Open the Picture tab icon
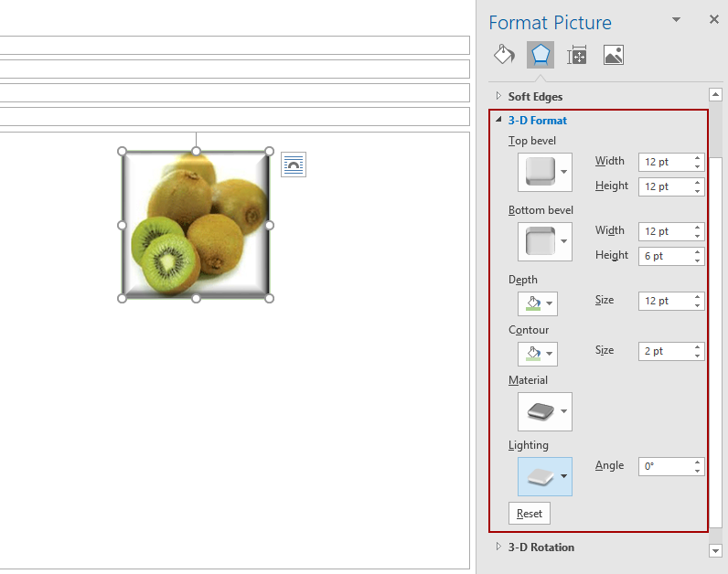The height and width of the screenshot is (574, 728). [614, 55]
